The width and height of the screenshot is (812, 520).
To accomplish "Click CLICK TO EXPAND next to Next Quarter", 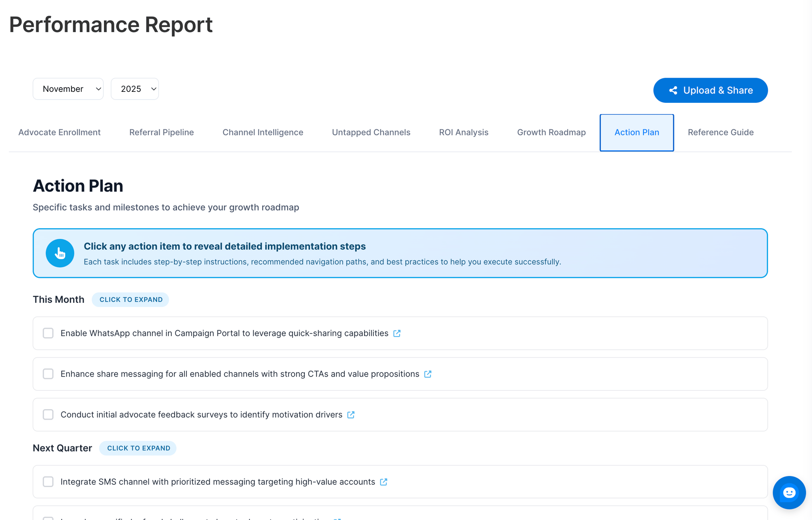I will [138, 448].
